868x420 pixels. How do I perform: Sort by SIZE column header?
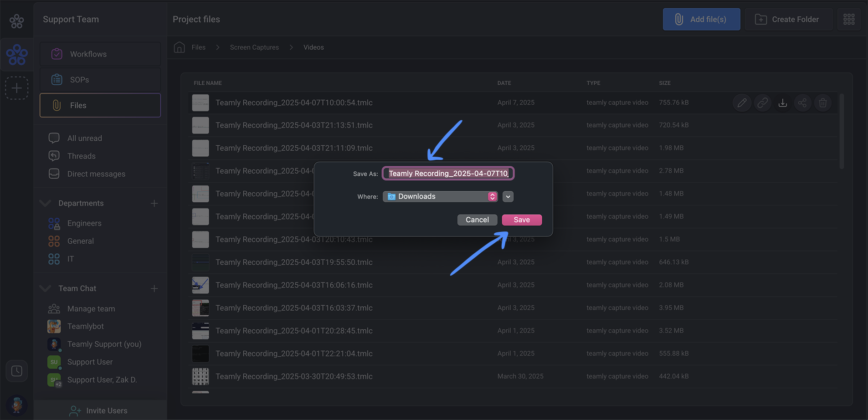[x=665, y=83]
